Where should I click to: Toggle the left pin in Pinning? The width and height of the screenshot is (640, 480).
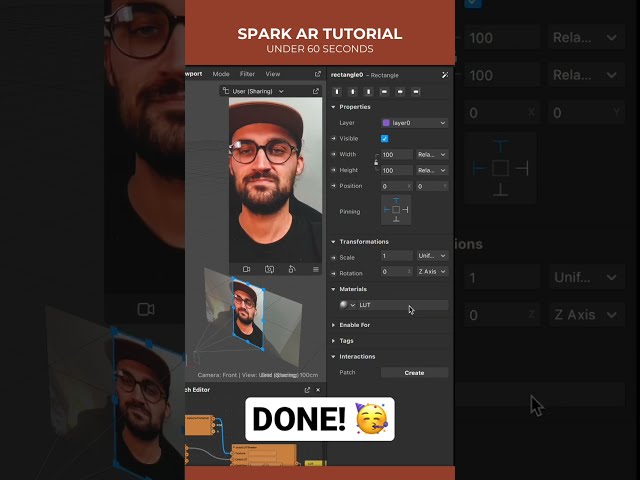(387, 209)
